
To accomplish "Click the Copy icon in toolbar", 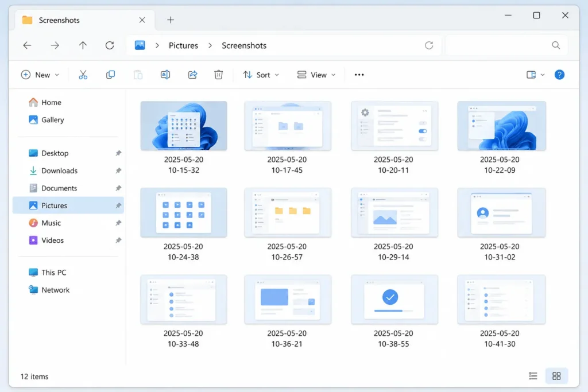I will (x=110, y=75).
